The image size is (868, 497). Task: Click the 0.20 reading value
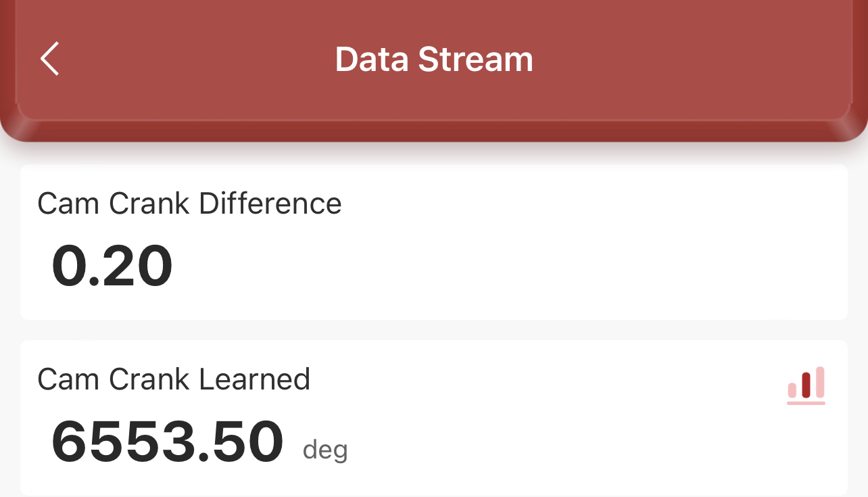click(112, 266)
